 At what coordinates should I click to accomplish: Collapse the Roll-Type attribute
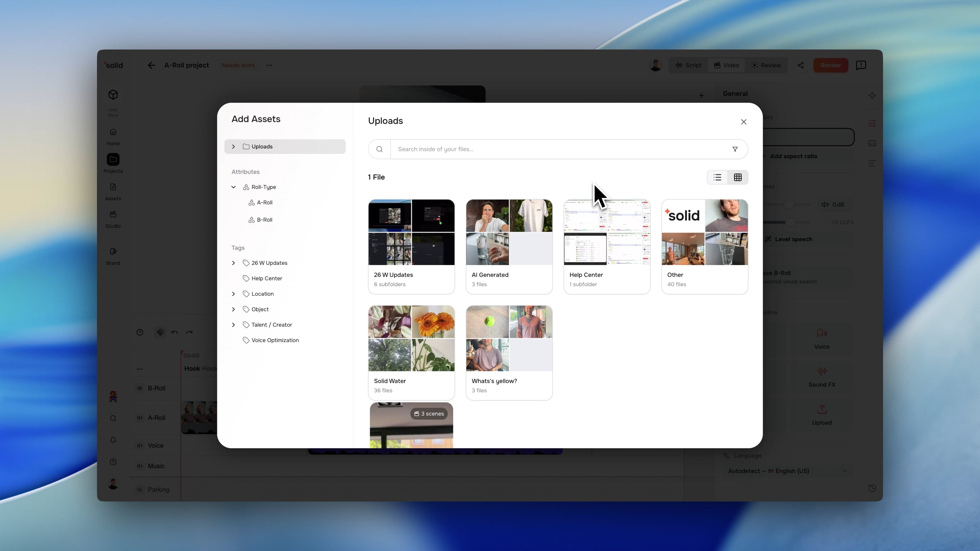coord(233,187)
